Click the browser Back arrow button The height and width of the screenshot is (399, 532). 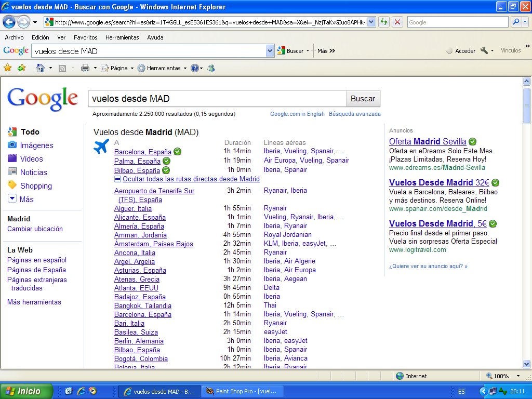tap(9, 22)
